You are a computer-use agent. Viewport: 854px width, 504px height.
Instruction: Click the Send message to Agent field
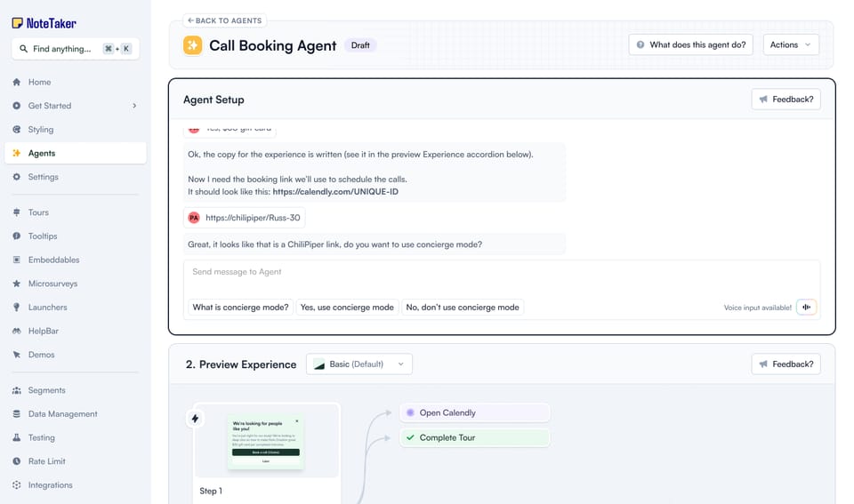click(501, 277)
